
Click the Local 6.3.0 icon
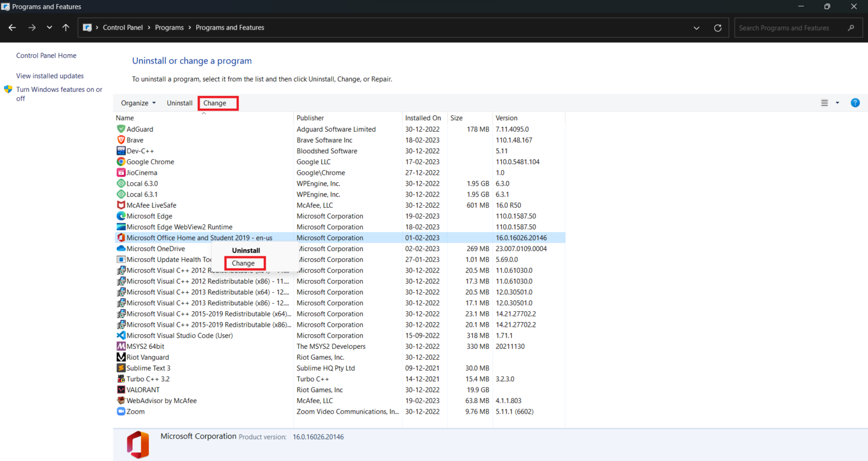(x=121, y=183)
